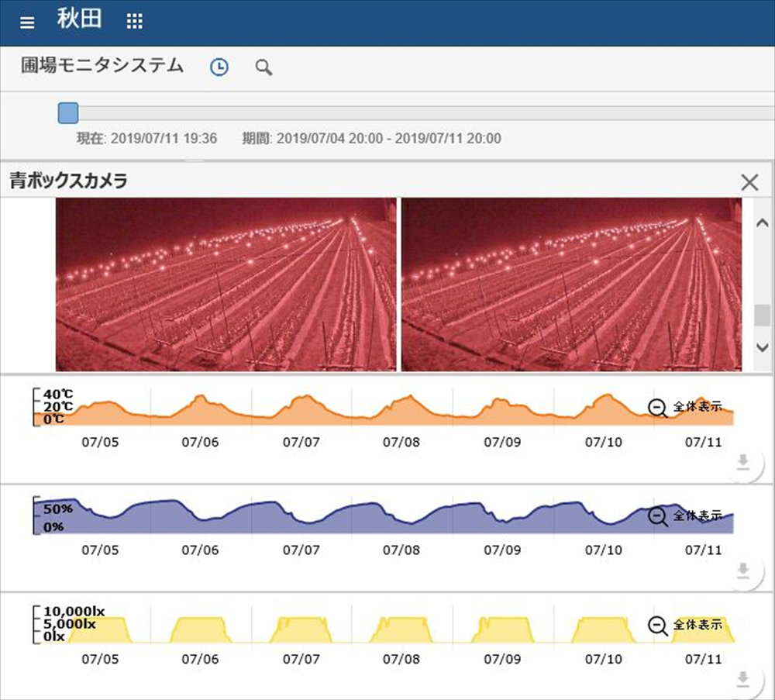Click the magnifier search icon
Viewport: 775px width, 700px height.
click(264, 67)
